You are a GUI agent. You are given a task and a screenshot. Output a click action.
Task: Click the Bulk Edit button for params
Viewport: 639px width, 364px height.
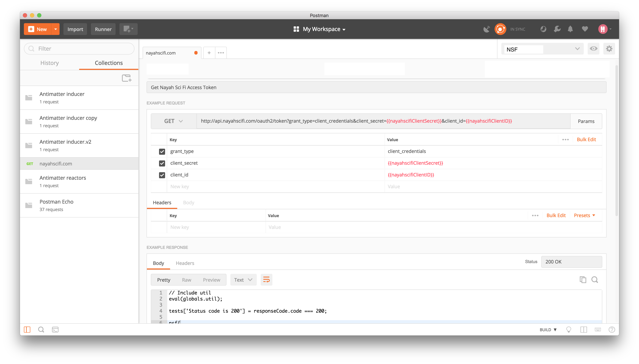click(x=586, y=139)
